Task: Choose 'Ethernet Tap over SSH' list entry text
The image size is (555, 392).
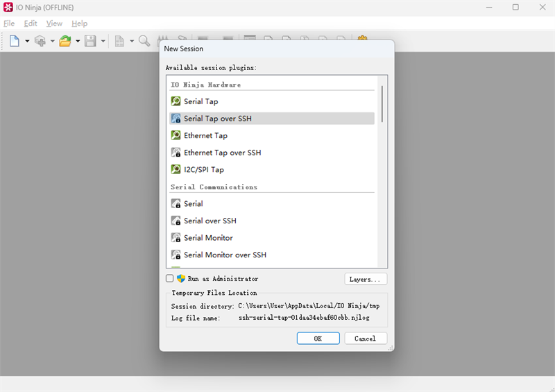Action: pyautogui.click(x=223, y=153)
